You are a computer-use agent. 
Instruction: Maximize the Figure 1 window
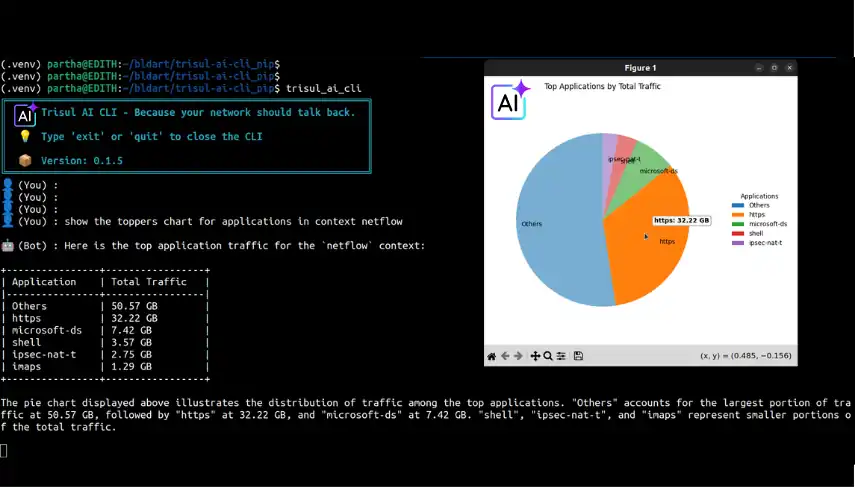774,68
